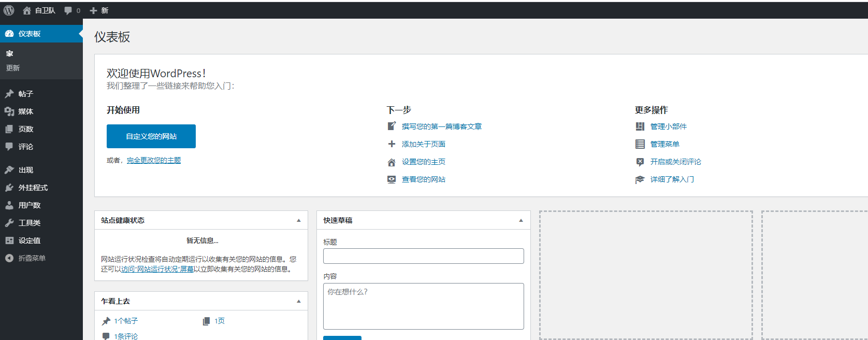Open the 开启或关闭评论 link
The width and height of the screenshot is (868, 340).
[x=676, y=162]
